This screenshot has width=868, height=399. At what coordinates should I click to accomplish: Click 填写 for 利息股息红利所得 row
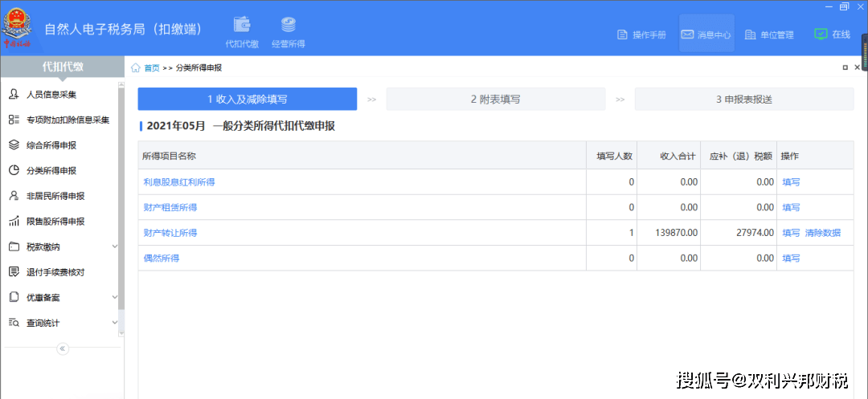[791, 182]
